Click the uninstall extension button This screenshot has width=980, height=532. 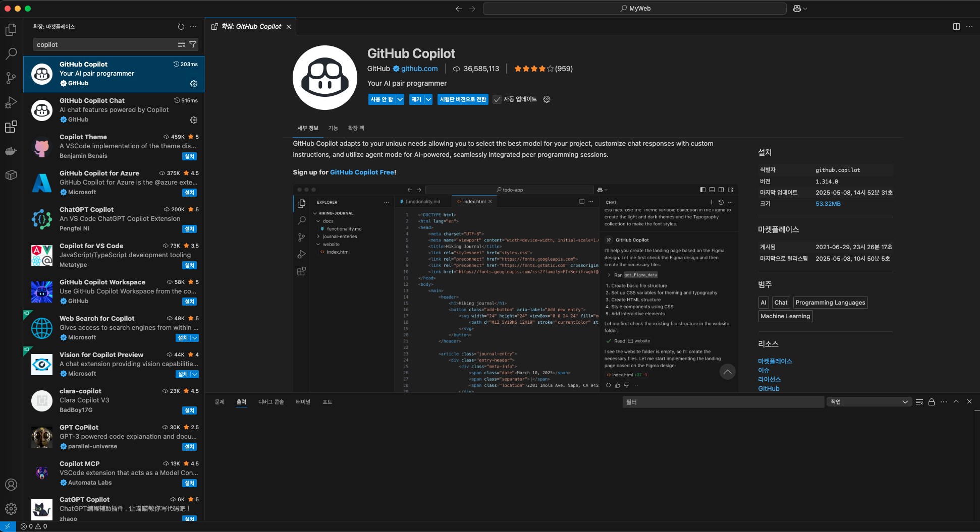pyautogui.click(x=416, y=99)
